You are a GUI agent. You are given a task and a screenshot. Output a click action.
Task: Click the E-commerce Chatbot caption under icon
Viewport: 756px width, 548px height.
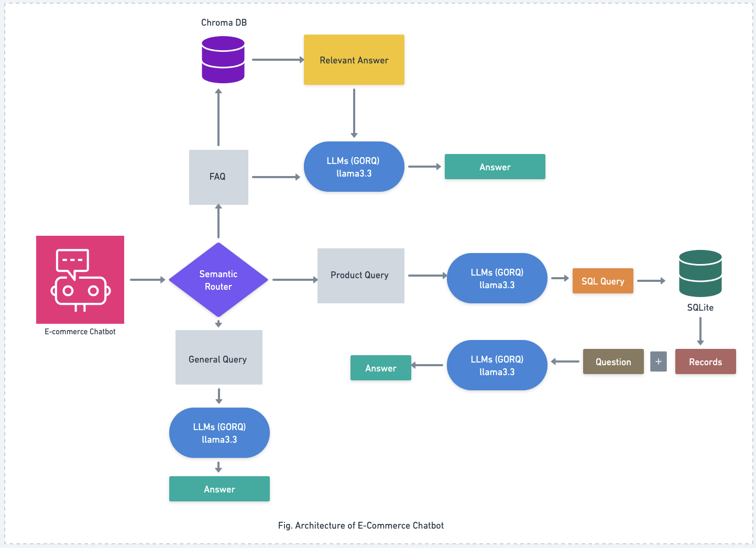point(80,332)
